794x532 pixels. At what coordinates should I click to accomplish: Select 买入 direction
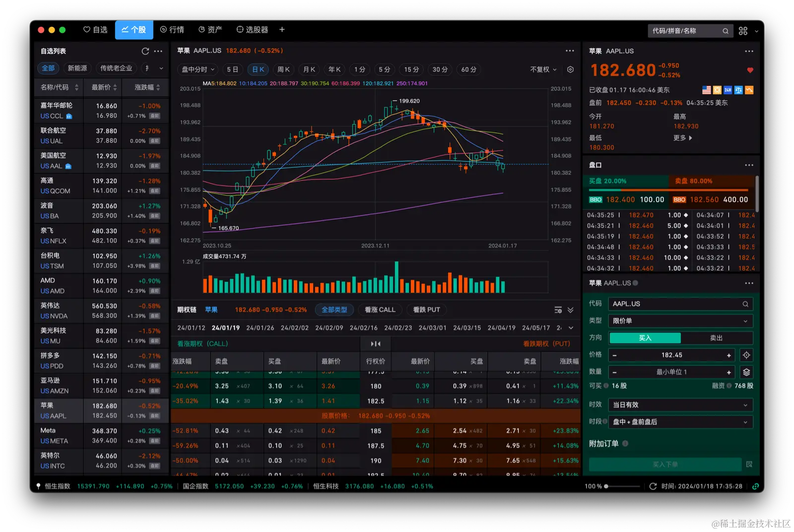[645, 338]
